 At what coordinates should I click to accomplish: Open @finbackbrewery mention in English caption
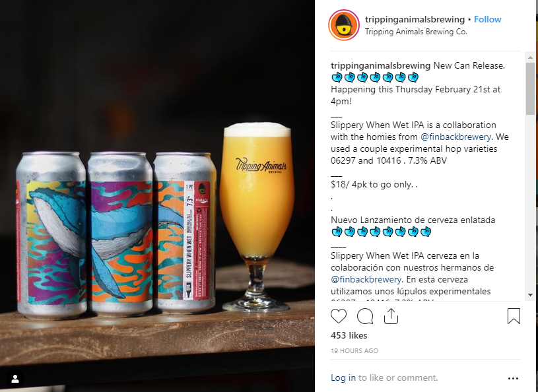point(455,137)
